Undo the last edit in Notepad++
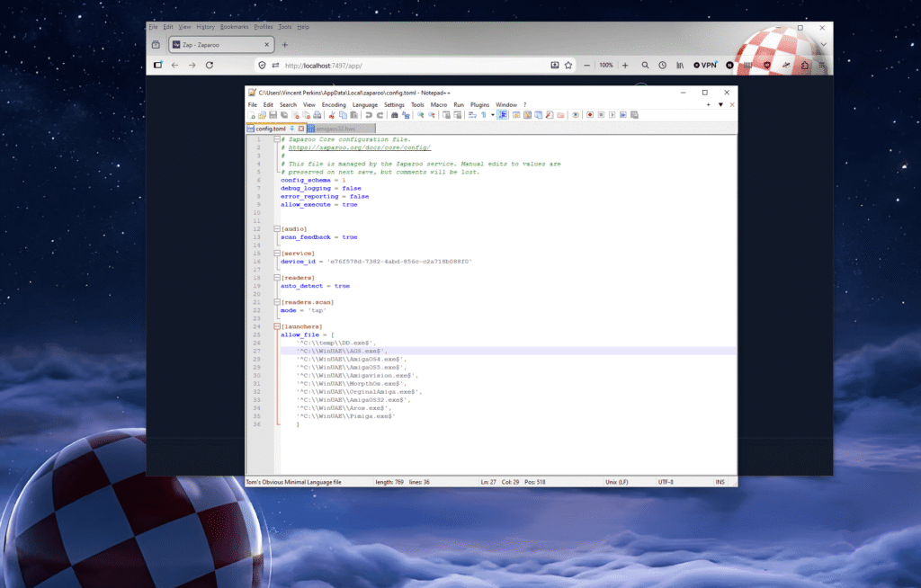 tap(369, 115)
